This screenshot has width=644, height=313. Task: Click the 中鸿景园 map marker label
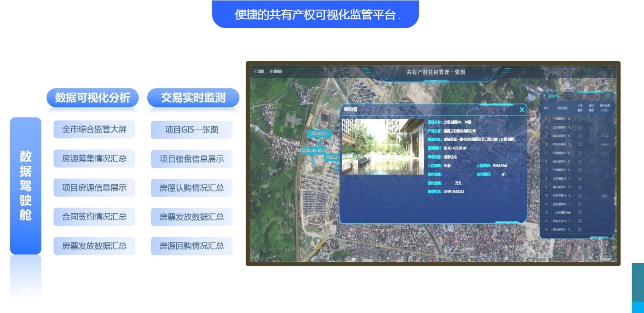point(319,133)
